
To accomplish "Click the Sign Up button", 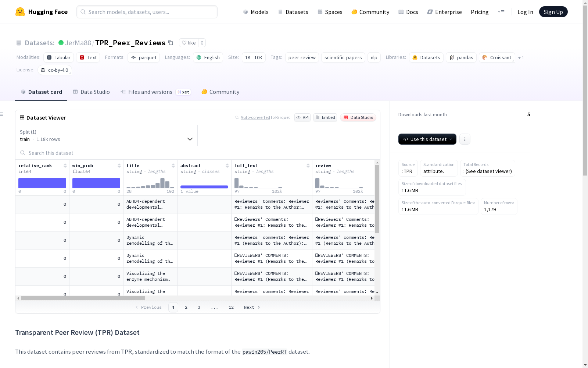I will 553,12.
